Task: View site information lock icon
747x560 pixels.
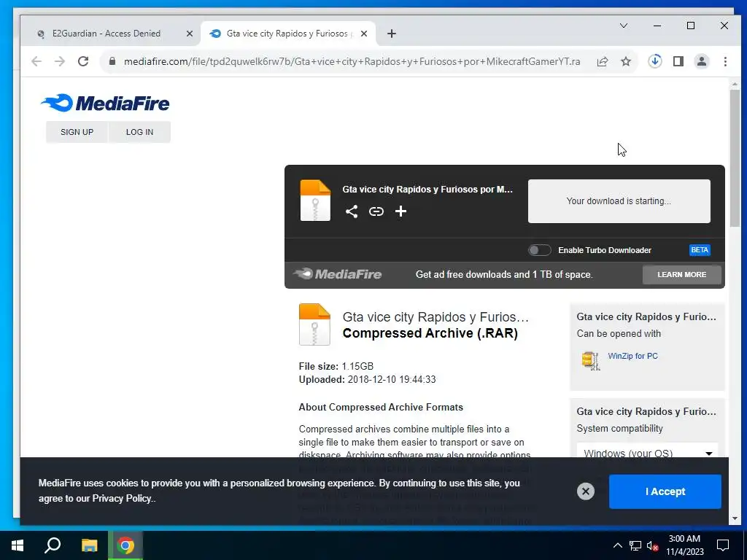Action: [112, 61]
